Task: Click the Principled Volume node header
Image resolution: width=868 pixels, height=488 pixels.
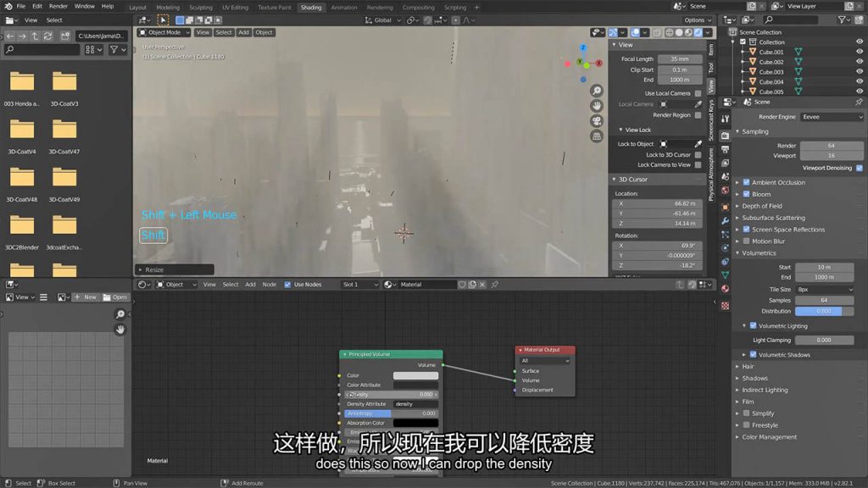Action: pos(391,354)
